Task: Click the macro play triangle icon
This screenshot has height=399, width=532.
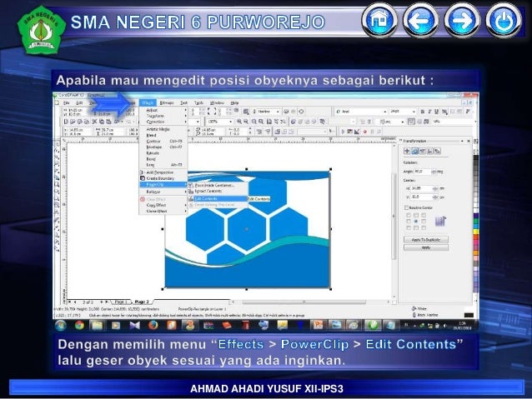Action: 343,132
